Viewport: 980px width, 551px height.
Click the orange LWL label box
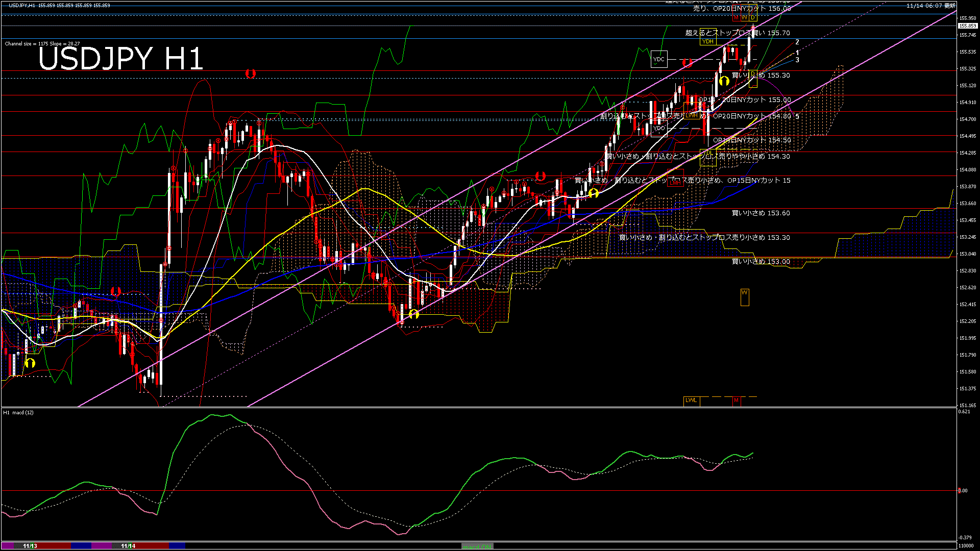pyautogui.click(x=691, y=400)
